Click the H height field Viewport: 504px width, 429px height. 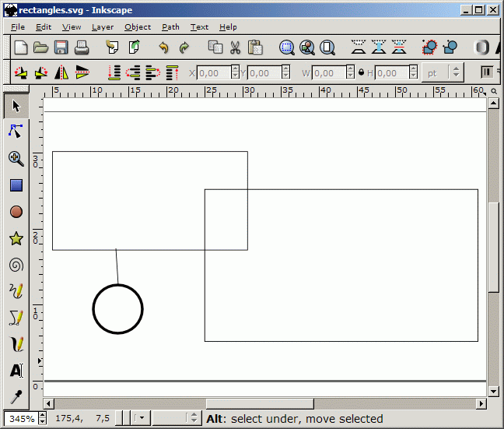(392, 73)
